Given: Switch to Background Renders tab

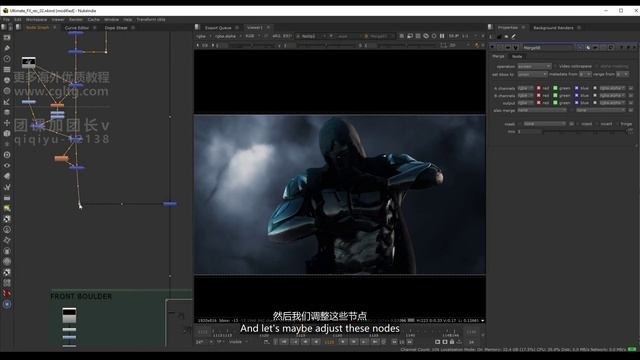Looking at the screenshot, I should [553, 28].
